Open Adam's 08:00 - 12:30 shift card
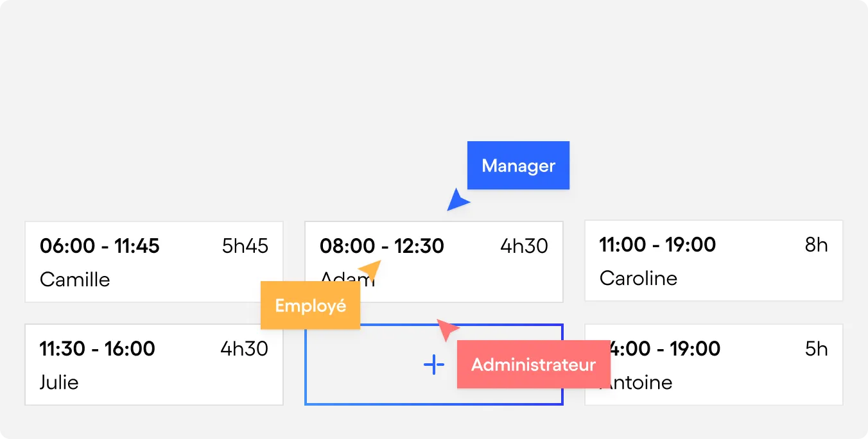 click(434, 246)
